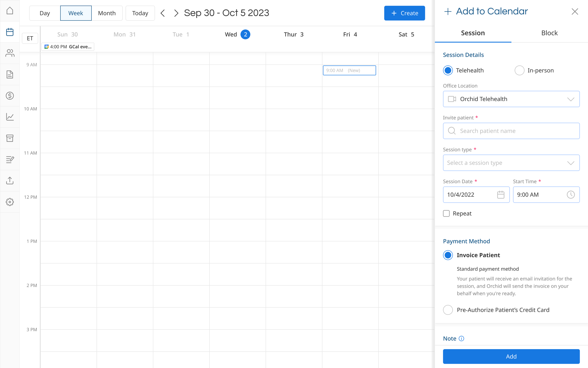Image resolution: width=588 pixels, height=368 pixels.
Task: Switch to the Block tab
Action: pos(549,33)
